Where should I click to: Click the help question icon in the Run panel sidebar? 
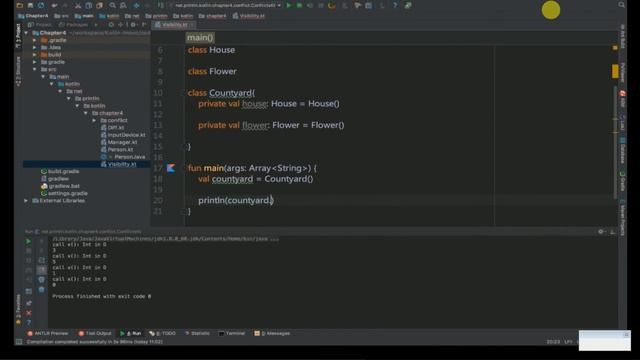[29, 322]
